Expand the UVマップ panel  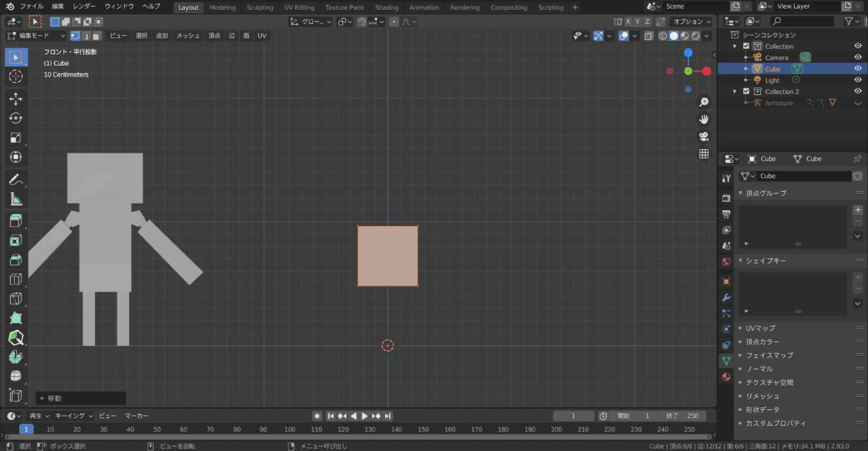pyautogui.click(x=760, y=328)
